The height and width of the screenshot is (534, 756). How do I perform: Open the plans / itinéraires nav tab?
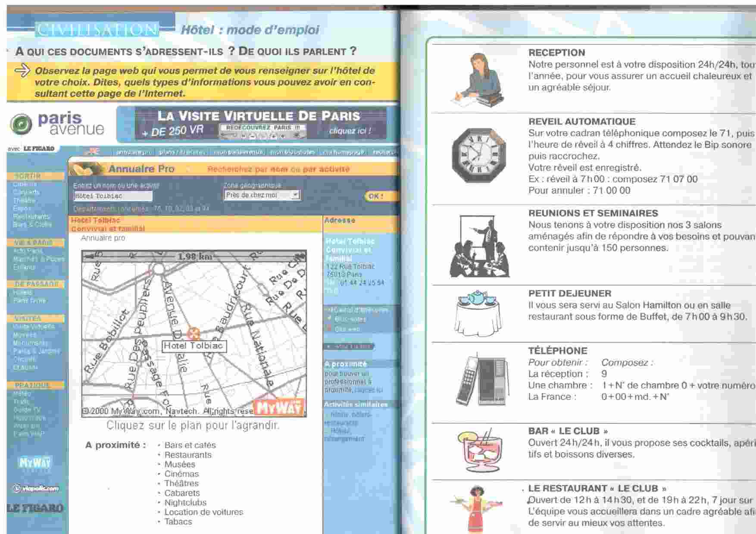(182, 152)
